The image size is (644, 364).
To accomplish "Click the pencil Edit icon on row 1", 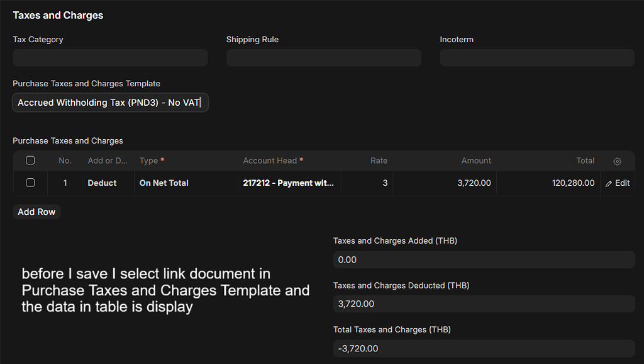I will 609,183.
